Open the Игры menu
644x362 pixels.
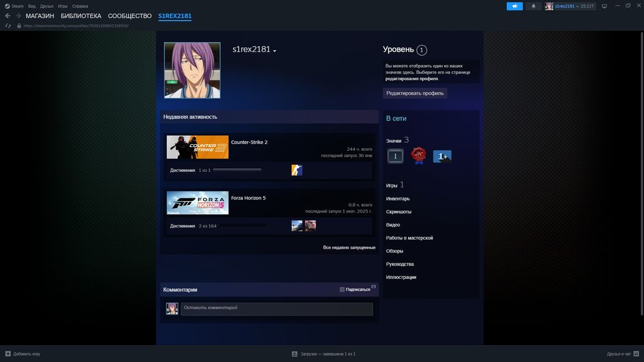point(62,6)
